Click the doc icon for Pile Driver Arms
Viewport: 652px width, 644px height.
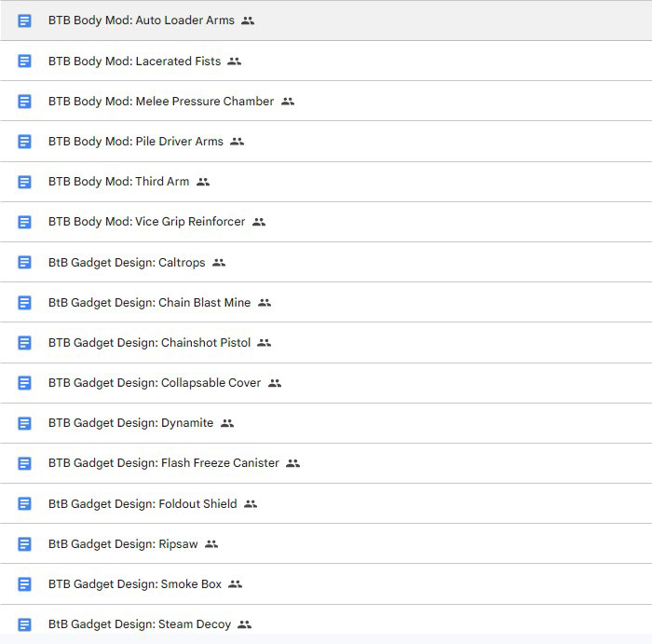(x=24, y=142)
